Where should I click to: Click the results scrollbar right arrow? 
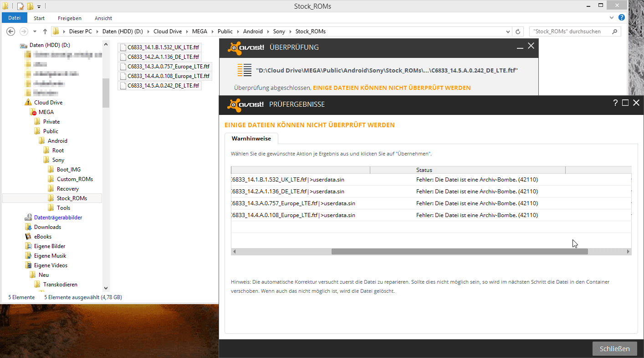[628, 251]
